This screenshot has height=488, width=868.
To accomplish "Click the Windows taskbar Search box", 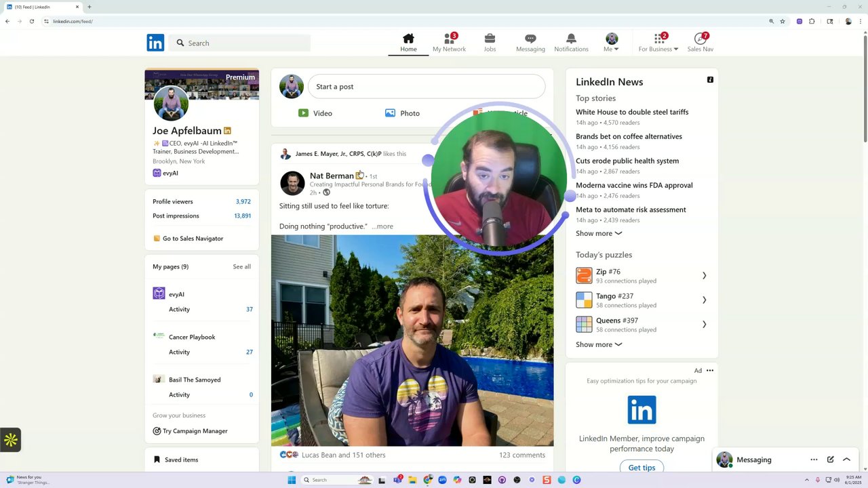I will pos(337,480).
